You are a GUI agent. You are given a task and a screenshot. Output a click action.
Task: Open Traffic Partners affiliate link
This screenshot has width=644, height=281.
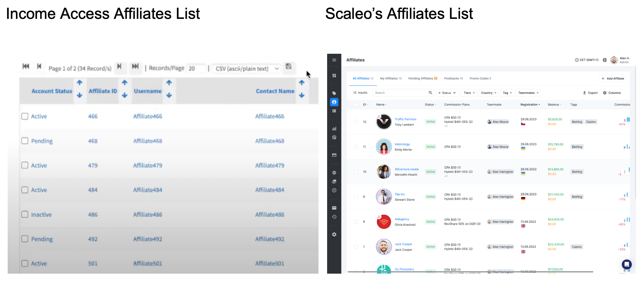pos(405,119)
